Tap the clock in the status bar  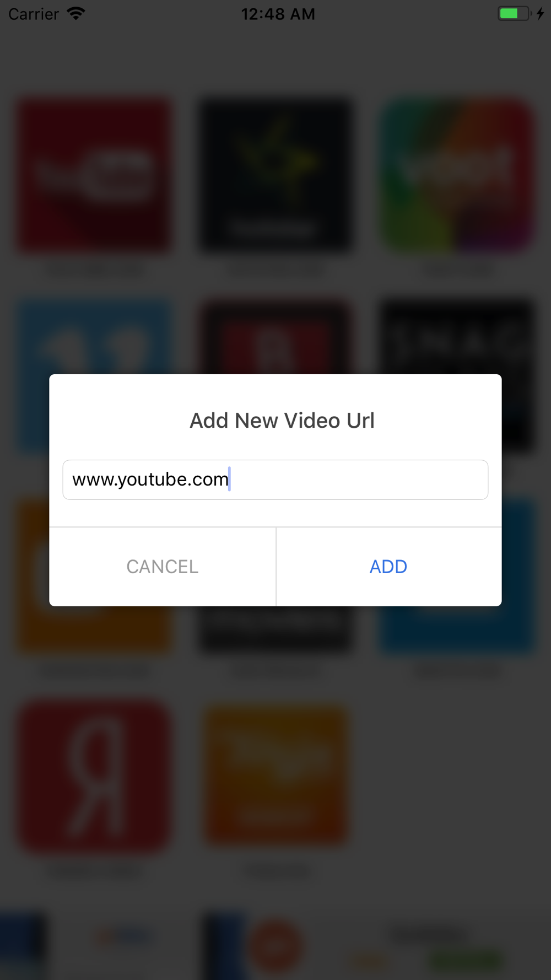coord(278,14)
